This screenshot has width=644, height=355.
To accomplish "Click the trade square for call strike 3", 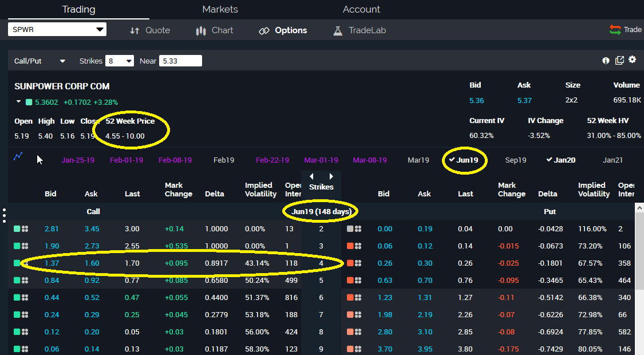I will pyautogui.click(x=17, y=246).
